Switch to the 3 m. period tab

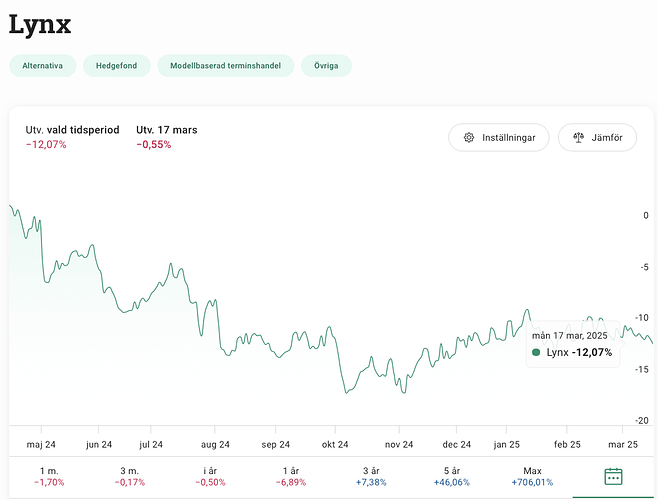(130, 476)
